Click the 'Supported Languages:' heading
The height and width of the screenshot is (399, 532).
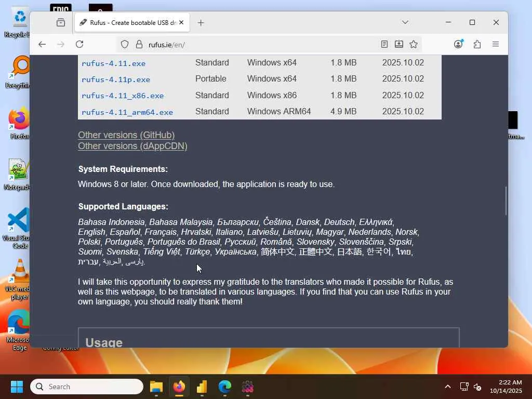pyautogui.click(x=123, y=207)
